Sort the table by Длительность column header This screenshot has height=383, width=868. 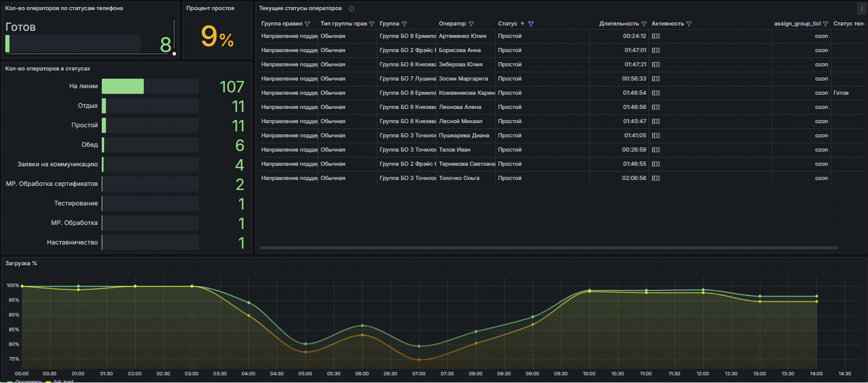[618, 24]
